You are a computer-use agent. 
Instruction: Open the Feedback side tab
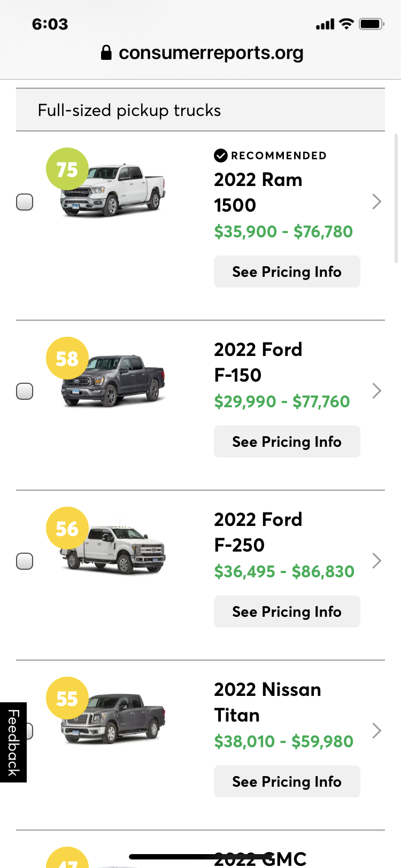[x=13, y=742]
